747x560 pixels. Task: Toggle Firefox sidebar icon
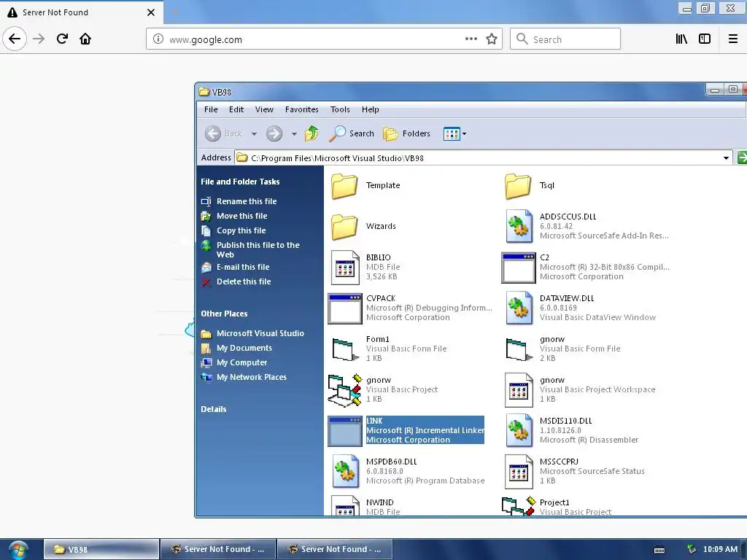coord(705,39)
